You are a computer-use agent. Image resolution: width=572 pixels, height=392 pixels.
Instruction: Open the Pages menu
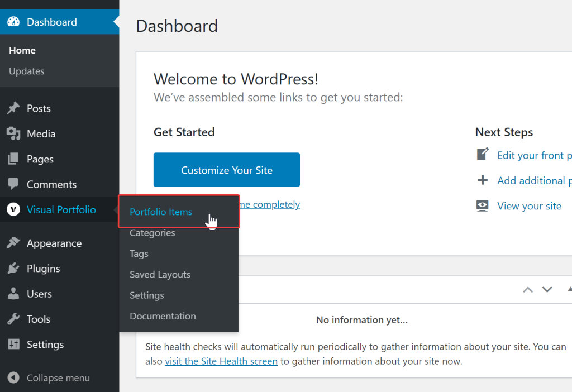click(59, 159)
